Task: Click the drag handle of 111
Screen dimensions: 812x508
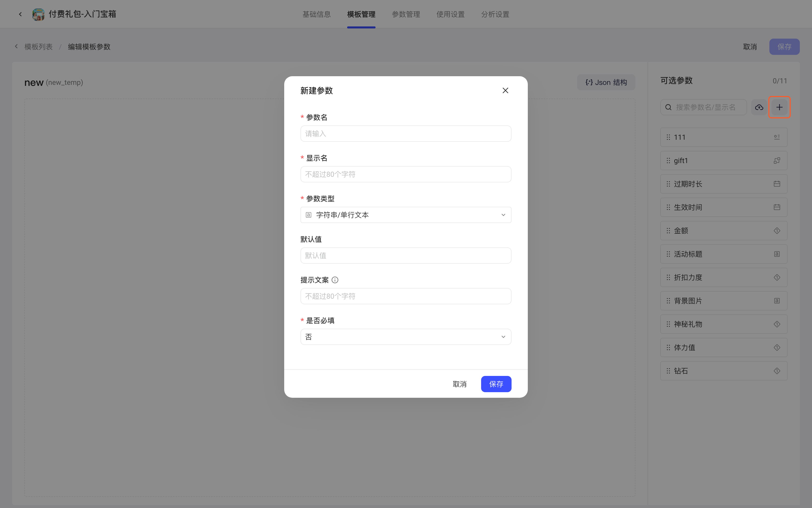Action: (x=668, y=137)
